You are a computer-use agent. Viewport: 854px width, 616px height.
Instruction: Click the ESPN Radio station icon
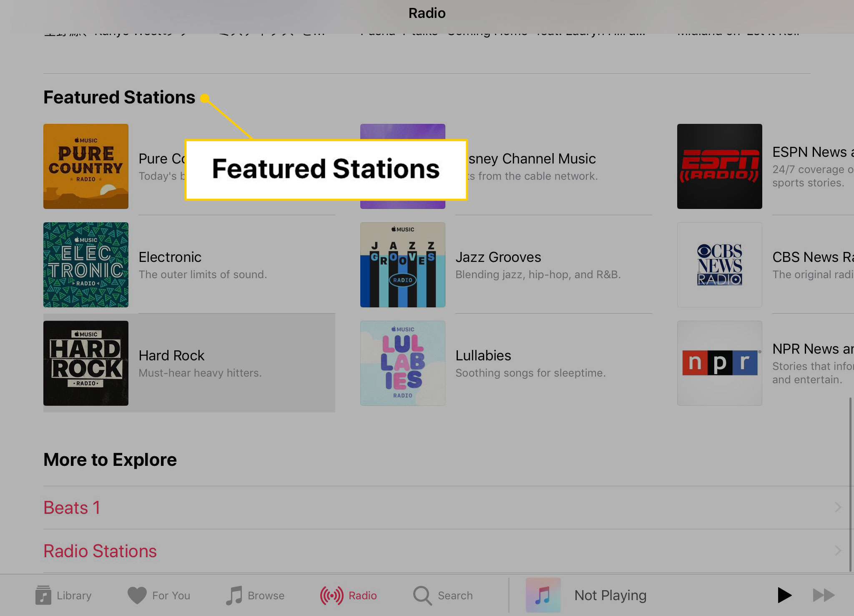coord(719,166)
